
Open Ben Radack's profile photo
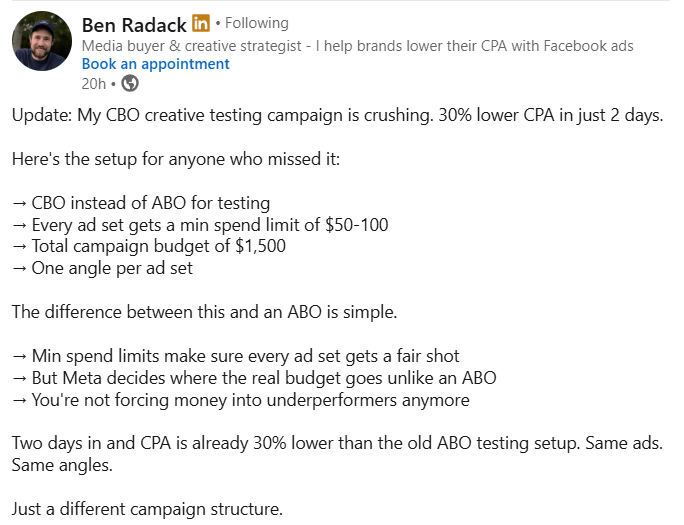tap(41, 41)
